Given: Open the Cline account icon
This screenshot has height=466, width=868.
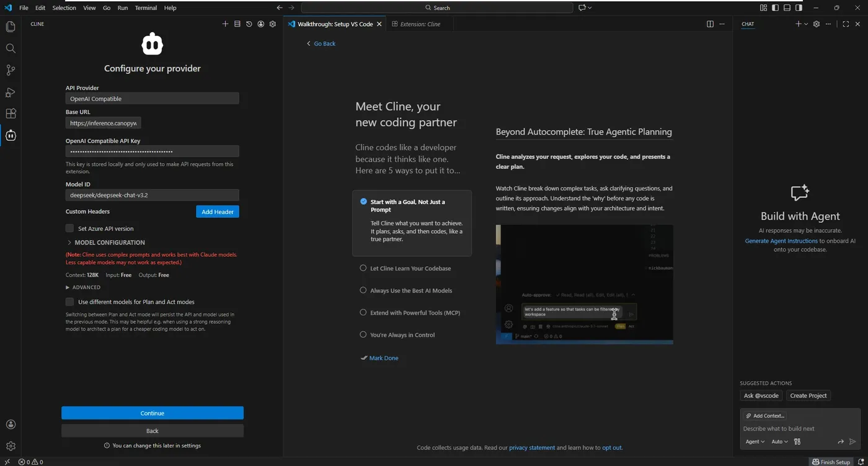Looking at the screenshot, I should [260, 24].
